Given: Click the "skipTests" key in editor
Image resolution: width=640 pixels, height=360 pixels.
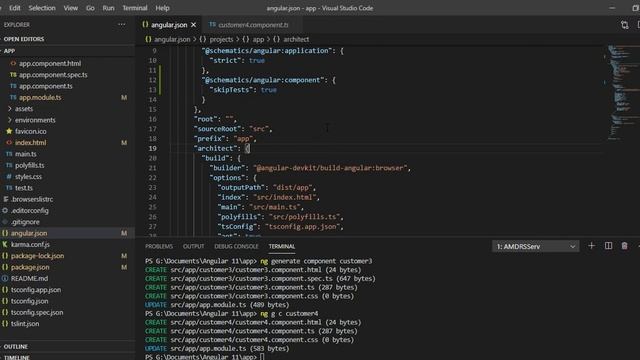Looking at the screenshot, I should pyautogui.click(x=232, y=90).
